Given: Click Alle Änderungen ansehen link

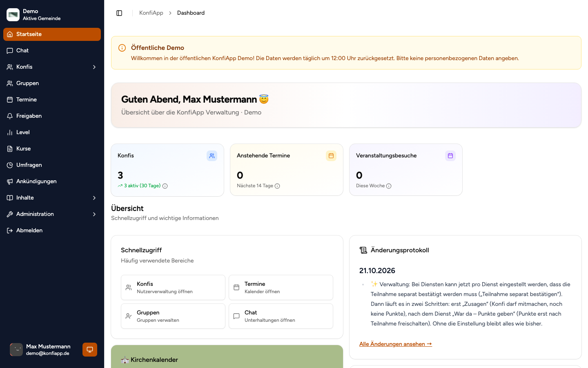Looking at the screenshot, I should 396,344.
